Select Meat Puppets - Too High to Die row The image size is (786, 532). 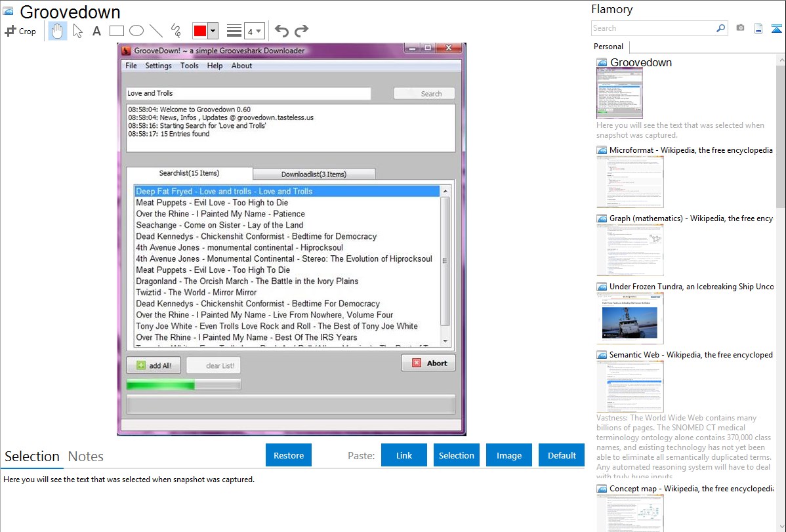click(287, 203)
